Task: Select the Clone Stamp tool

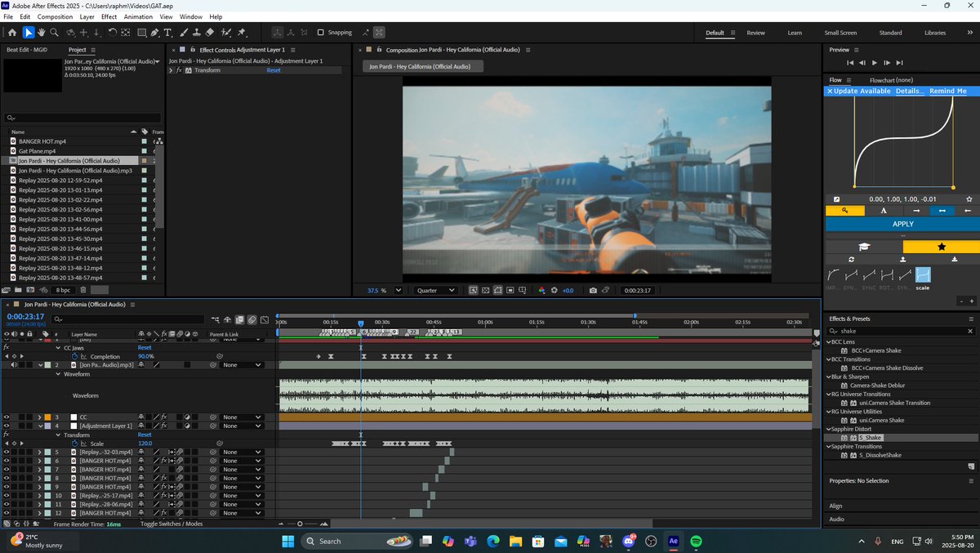Action: [x=197, y=33]
